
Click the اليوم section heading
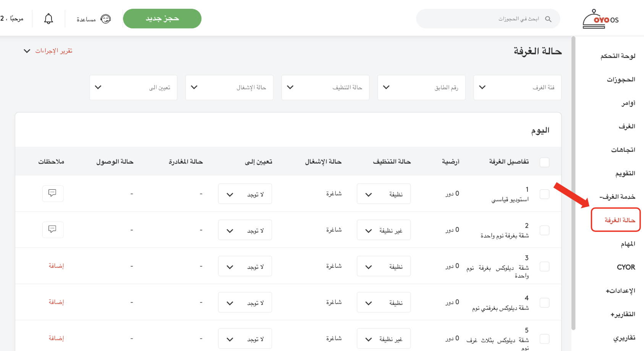(x=540, y=130)
